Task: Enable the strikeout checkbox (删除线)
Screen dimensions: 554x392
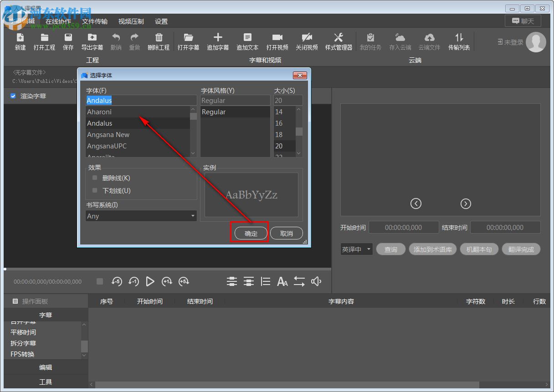Action: [x=95, y=178]
